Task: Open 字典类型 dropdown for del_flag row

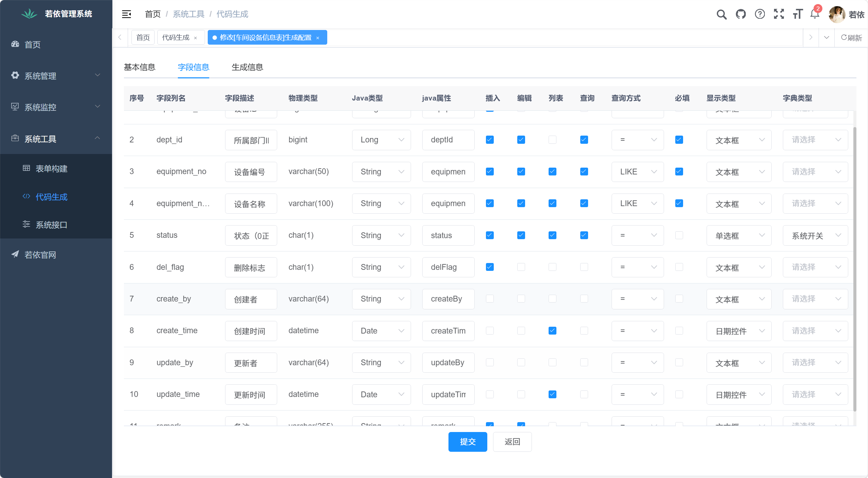Action: [x=815, y=267]
